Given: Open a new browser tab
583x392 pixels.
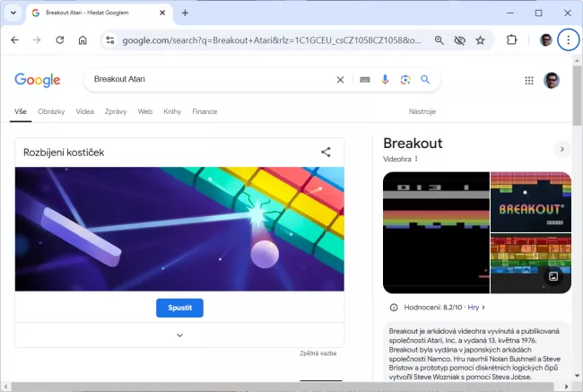Looking at the screenshot, I should point(185,13).
